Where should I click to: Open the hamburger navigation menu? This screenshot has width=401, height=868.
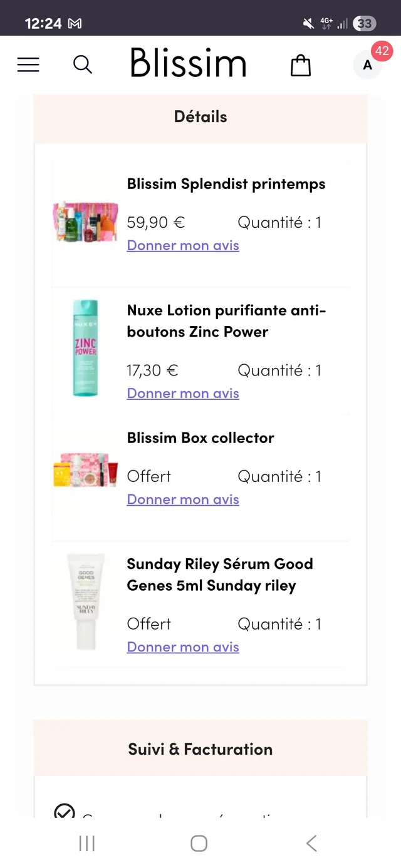click(28, 64)
